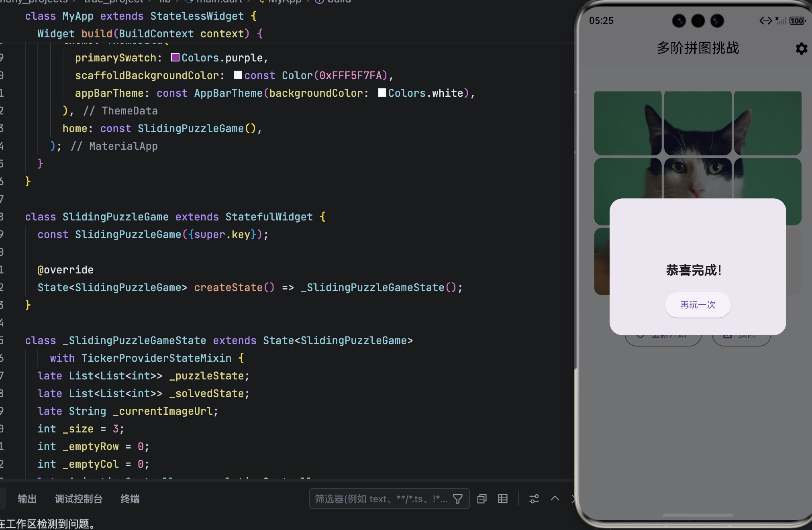
Task: Open the 输出 output tab
Action: (27, 499)
